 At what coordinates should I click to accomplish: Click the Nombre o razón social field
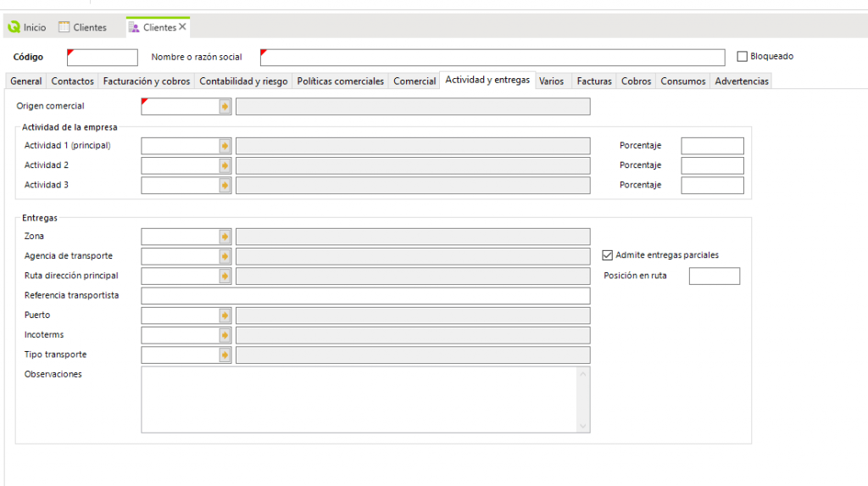tap(492, 57)
